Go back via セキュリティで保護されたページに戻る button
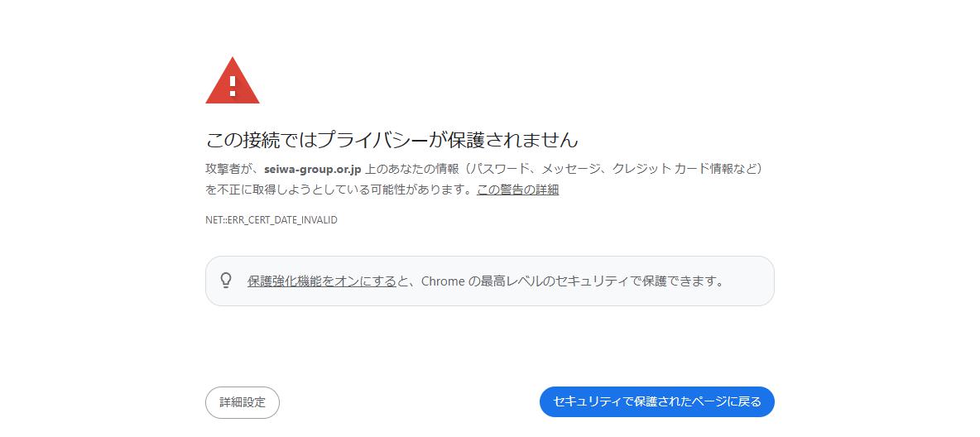 [657, 401]
